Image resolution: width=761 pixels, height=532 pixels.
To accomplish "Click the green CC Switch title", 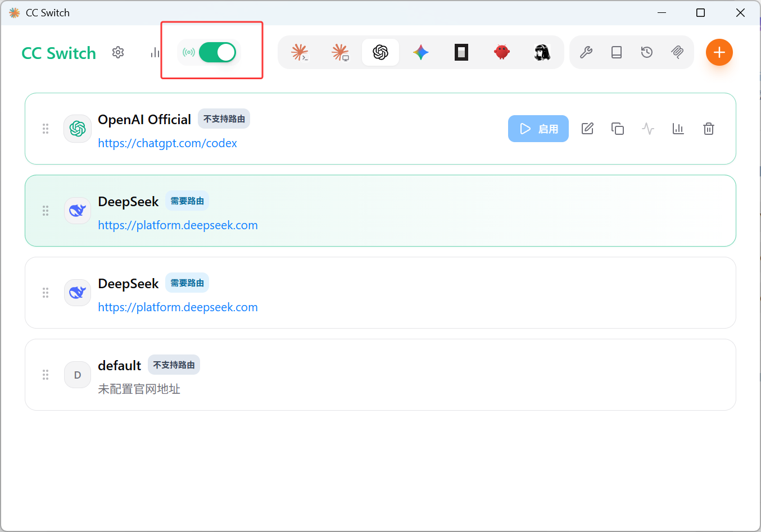I will [59, 53].
